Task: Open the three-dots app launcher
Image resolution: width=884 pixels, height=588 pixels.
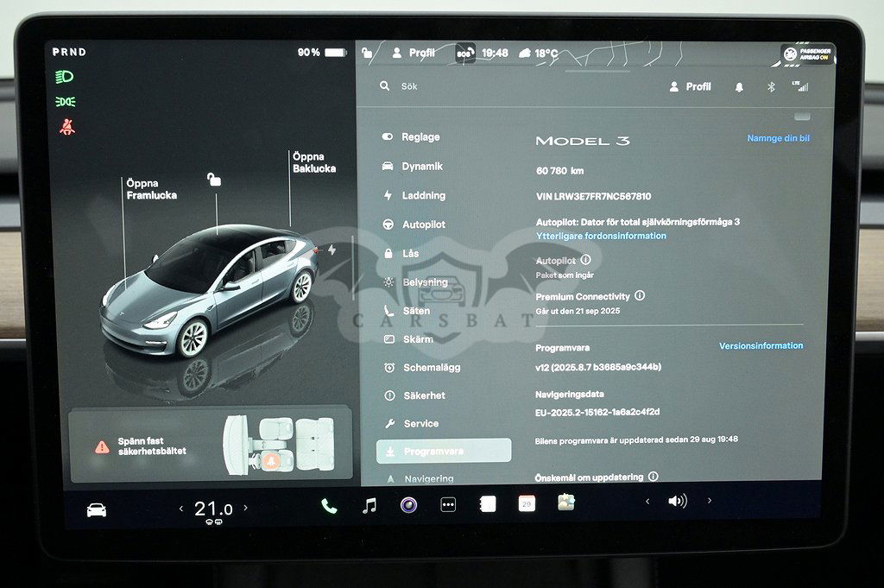Action: [x=448, y=505]
